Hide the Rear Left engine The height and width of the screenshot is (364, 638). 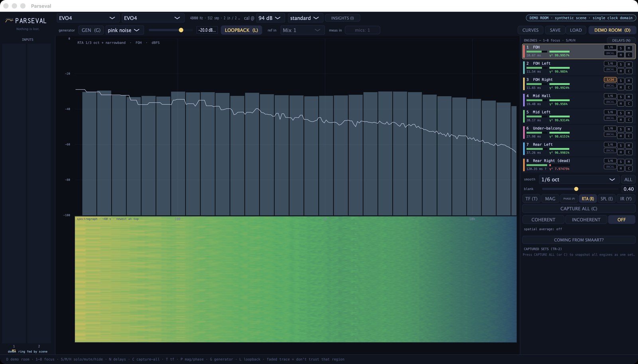coord(620,152)
